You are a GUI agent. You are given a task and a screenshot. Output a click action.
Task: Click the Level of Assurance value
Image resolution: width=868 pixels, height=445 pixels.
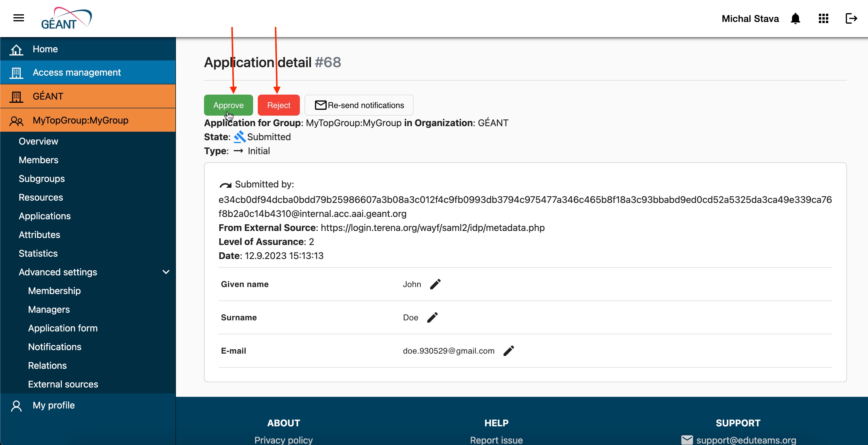311,242
